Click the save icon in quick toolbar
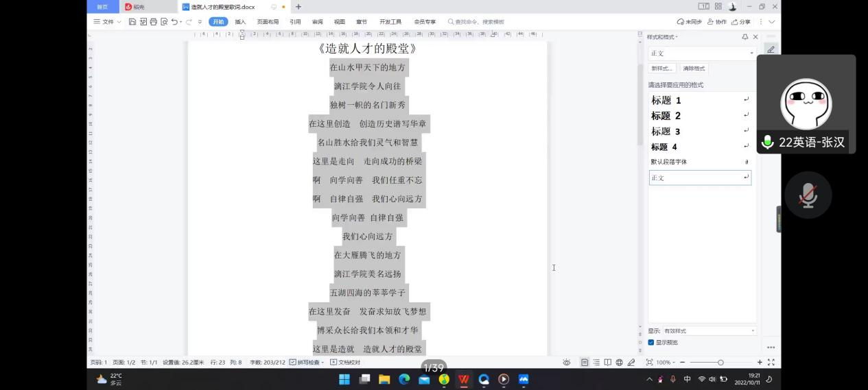The height and width of the screenshot is (390, 868). coord(132,22)
